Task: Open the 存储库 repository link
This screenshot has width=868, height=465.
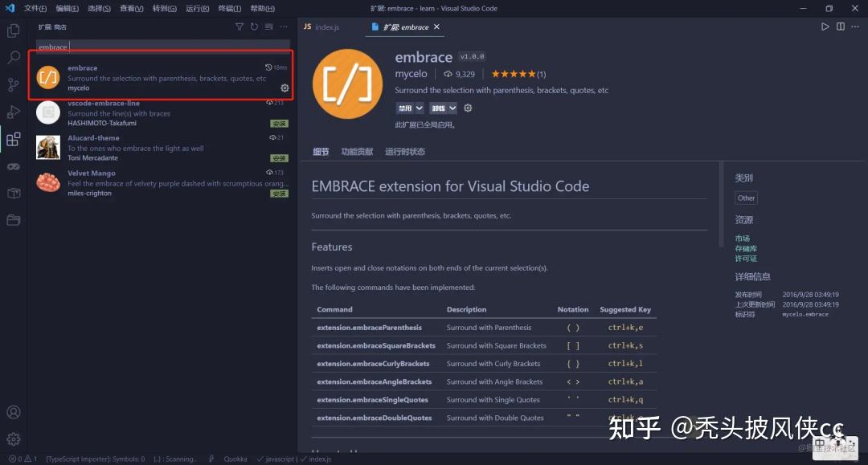Action: click(x=746, y=249)
